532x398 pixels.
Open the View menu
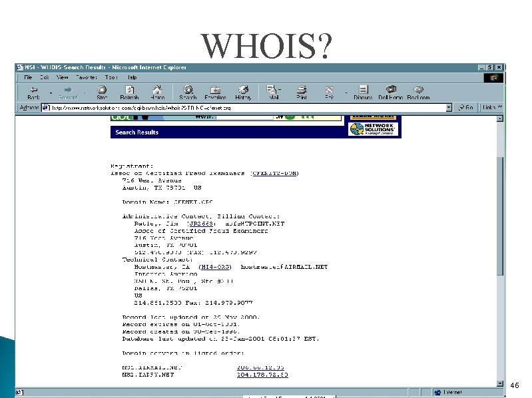coord(62,77)
